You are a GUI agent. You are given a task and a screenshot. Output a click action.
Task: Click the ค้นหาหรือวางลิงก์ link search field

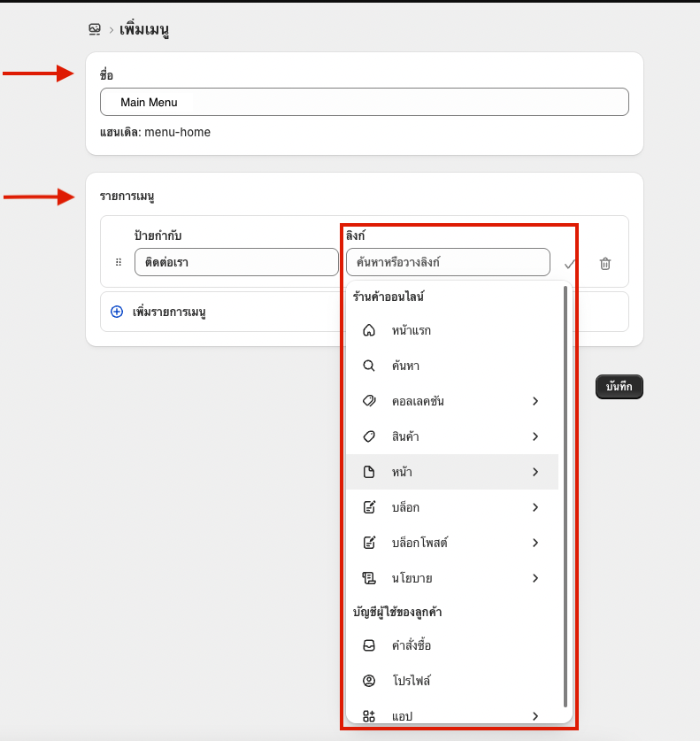pyautogui.click(x=448, y=262)
